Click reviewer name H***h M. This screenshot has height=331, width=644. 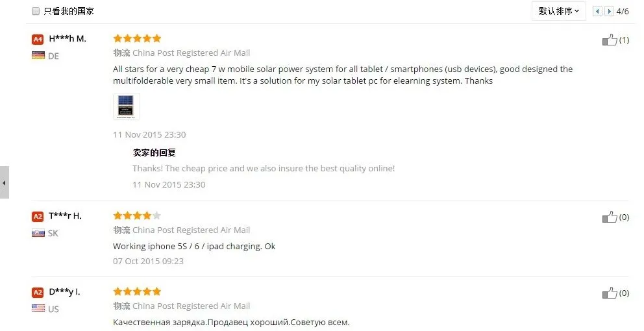coord(68,39)
